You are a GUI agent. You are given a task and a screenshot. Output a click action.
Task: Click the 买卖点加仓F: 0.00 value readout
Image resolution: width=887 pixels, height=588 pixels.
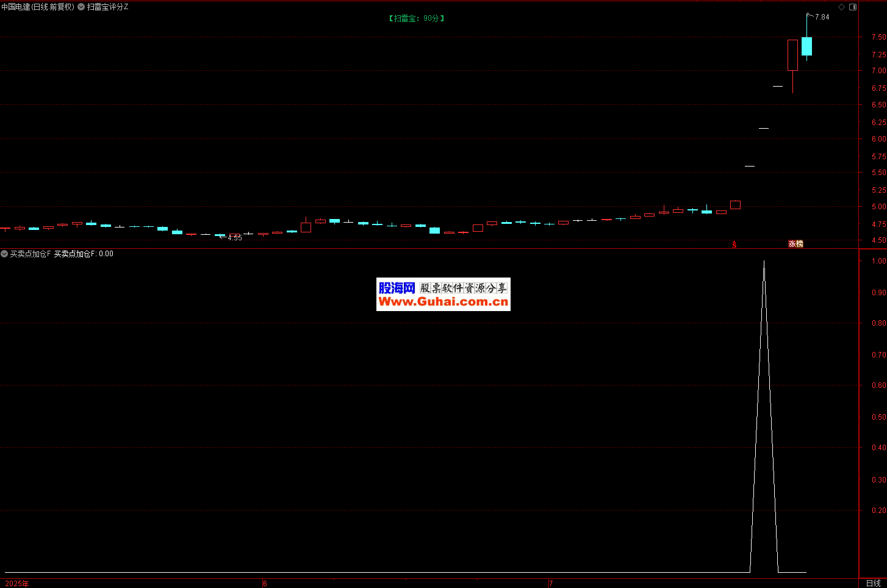pyautogui.click(x=84, y=254)
